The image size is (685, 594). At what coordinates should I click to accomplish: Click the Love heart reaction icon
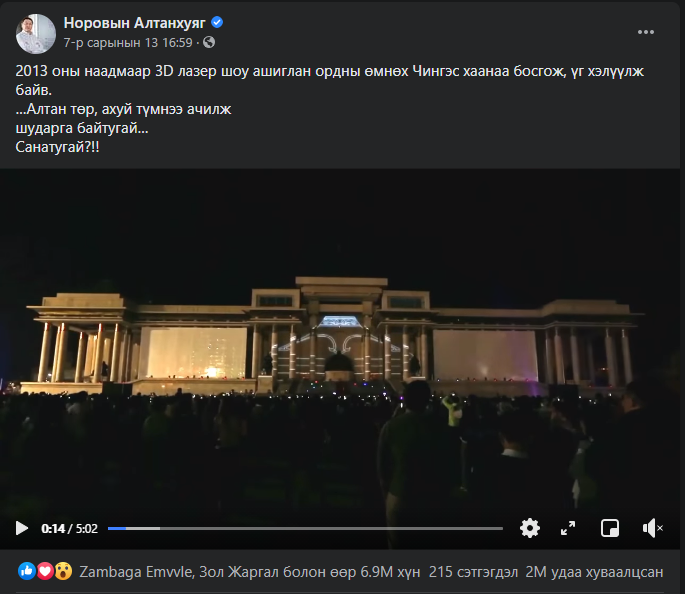click(45, 571)
